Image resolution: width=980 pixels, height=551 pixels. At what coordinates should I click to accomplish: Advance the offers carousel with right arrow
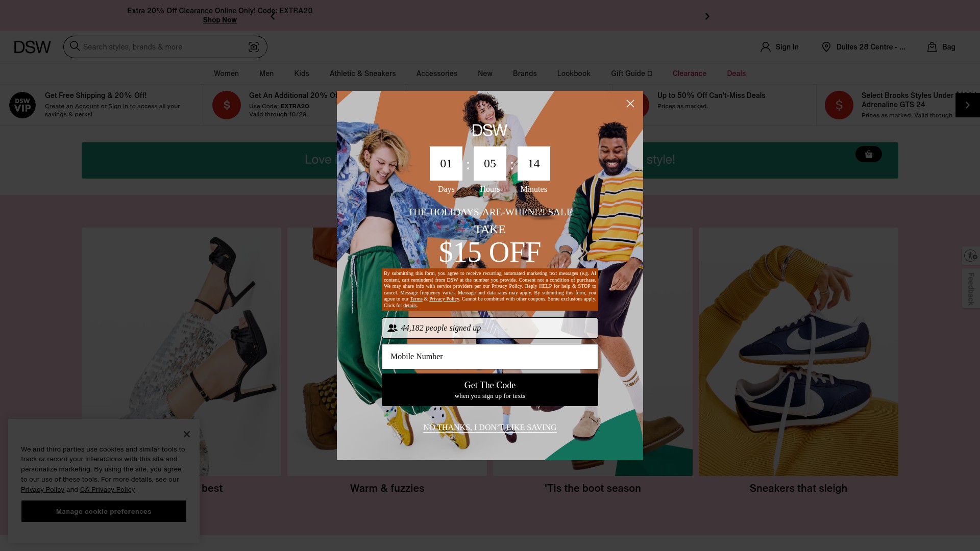967,105
